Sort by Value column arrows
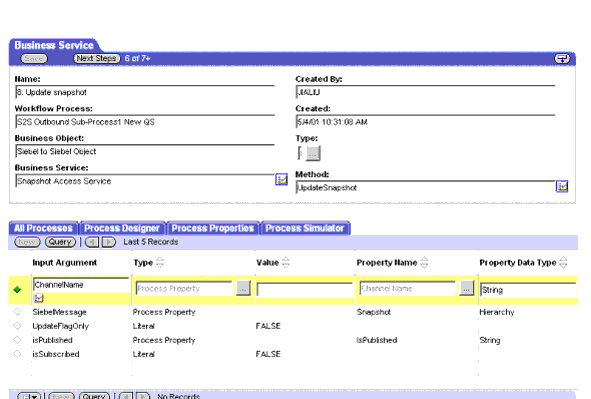591x399 pixels. tap(286, 262)
